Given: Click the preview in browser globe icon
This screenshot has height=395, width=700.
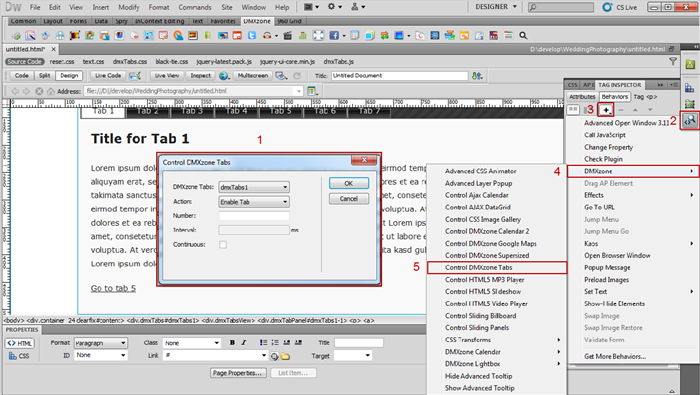Looking at the screenshot, I should coord(224,75).
